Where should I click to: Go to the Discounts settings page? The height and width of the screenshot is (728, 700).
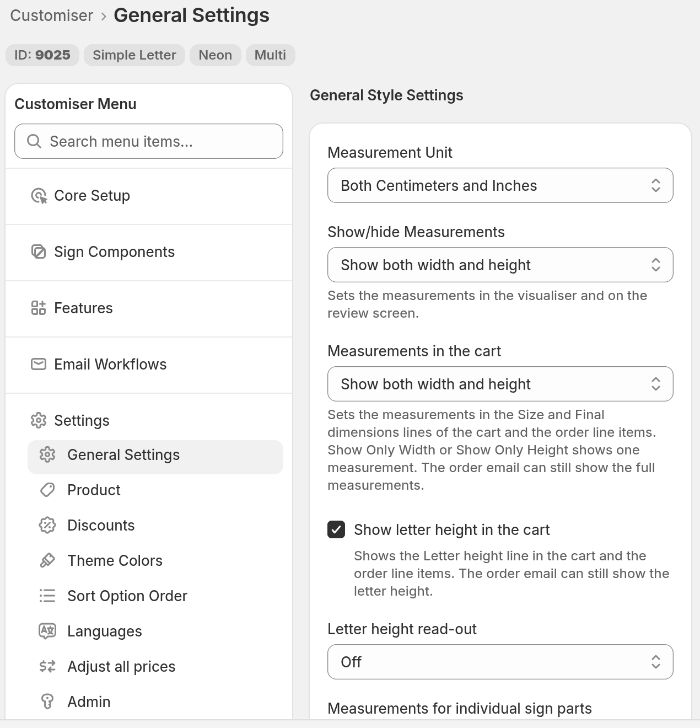[155, 525]
